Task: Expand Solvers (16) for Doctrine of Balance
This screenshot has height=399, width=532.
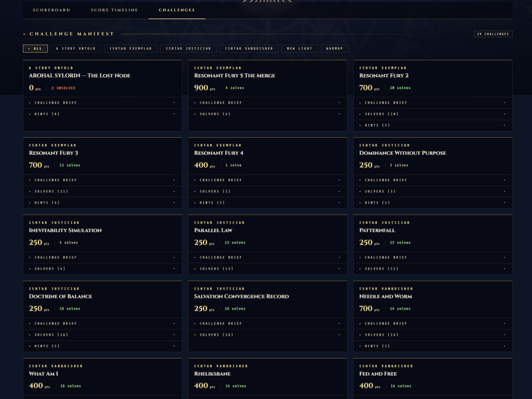Action: (x=103, y=335)
